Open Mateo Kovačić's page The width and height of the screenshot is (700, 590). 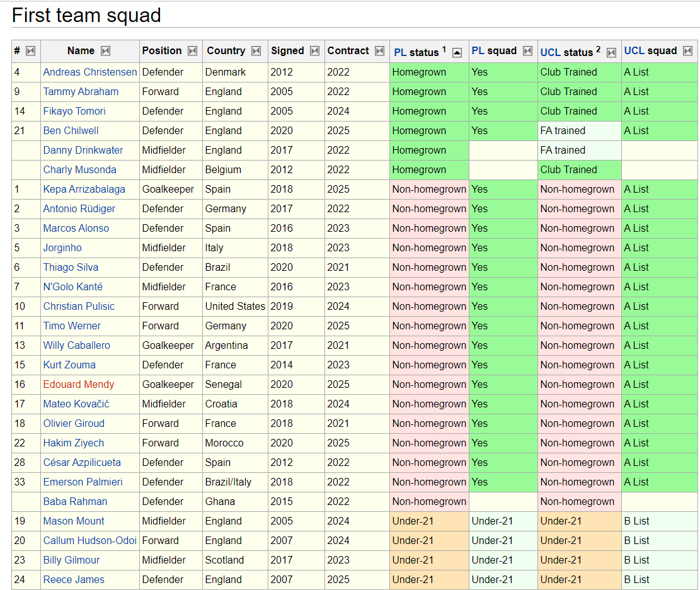pos(76,404)
